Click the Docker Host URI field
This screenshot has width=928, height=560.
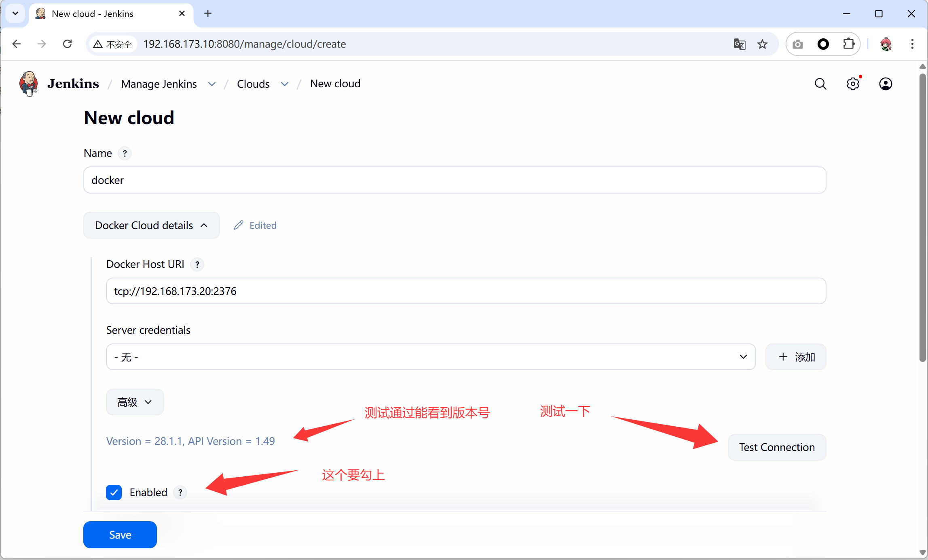[x=465, y=291]
